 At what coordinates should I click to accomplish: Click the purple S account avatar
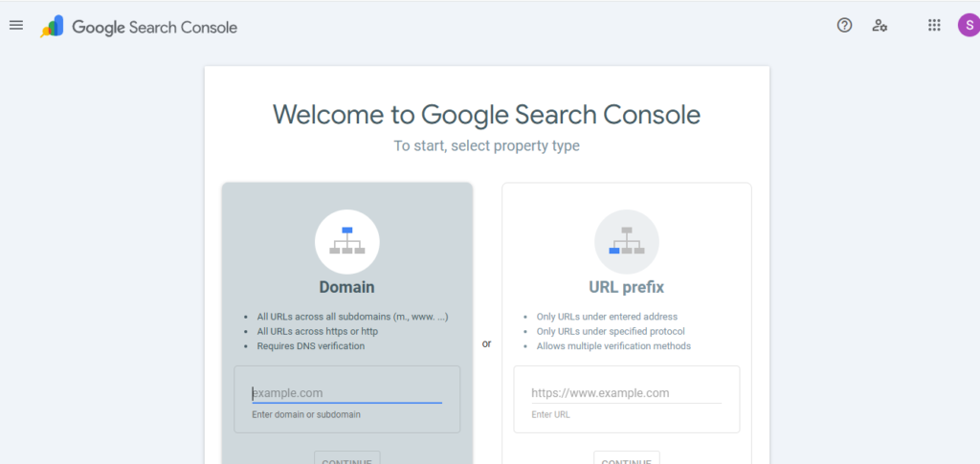(x=968, y=26)
